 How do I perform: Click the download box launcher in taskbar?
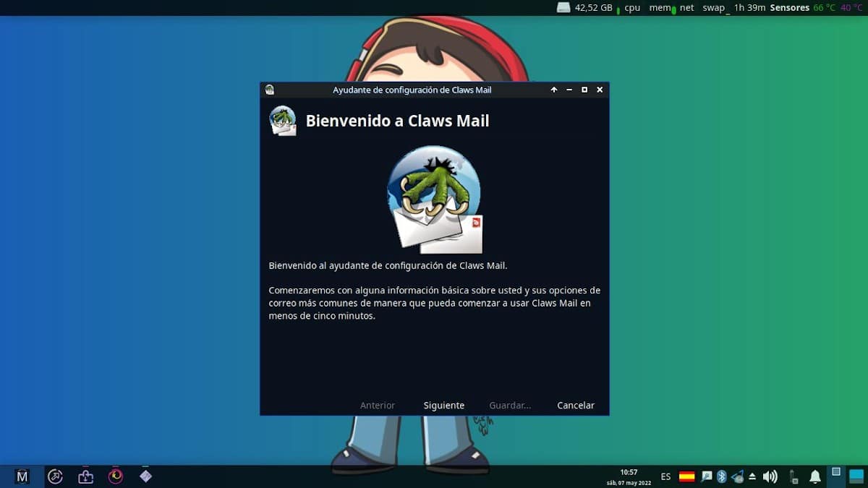pos(85,476)
